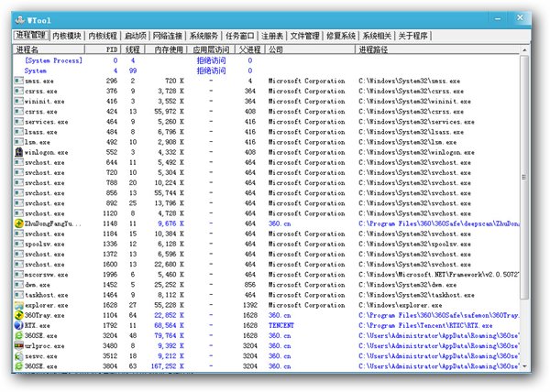Click the lsass.exe process icon

18,132
